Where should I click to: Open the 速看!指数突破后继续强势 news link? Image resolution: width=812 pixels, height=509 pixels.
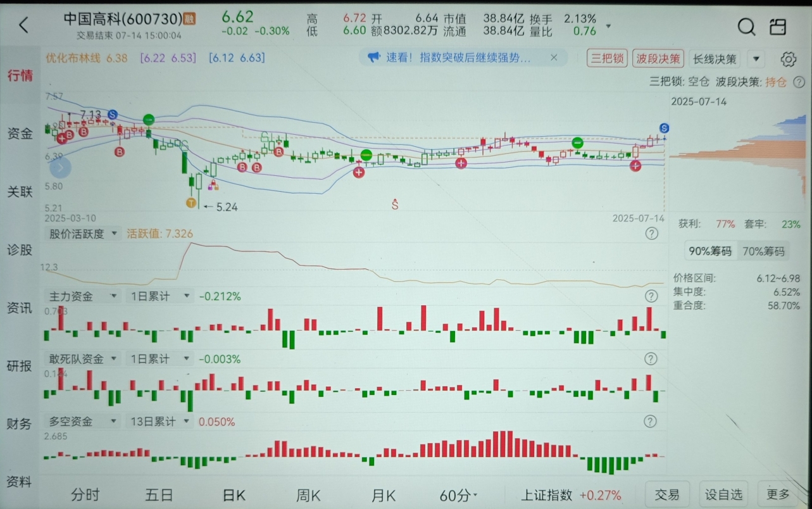(458, 58)
